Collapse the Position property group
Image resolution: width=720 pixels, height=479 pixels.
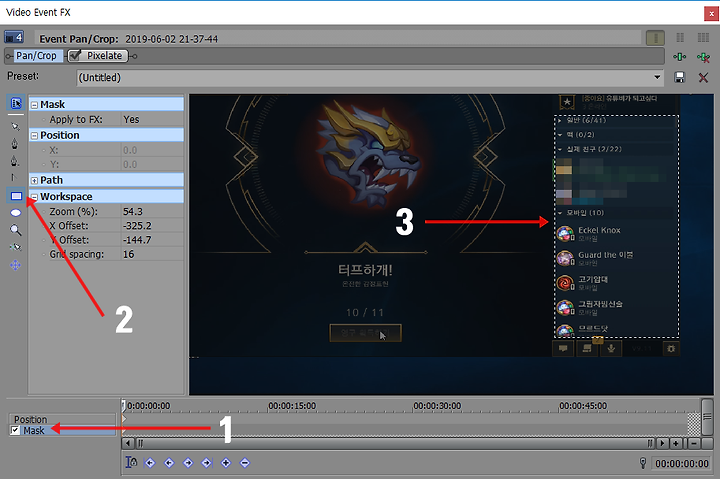34,136
